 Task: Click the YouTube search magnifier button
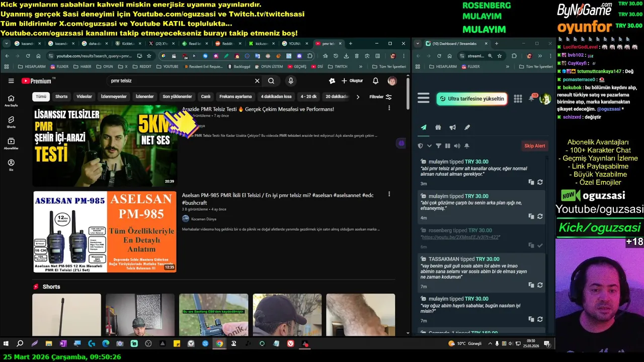[x=271, y=81]
